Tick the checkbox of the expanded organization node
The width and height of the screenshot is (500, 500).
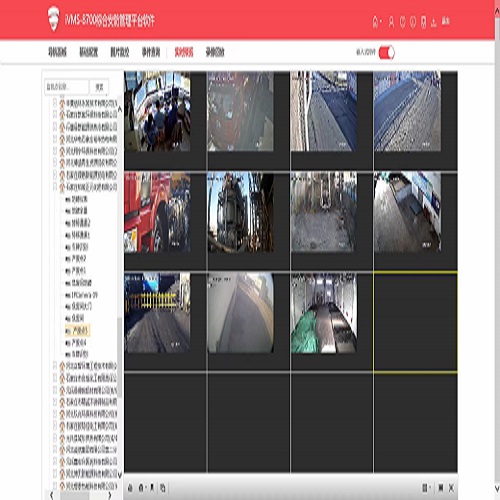[x=55, y=187]
